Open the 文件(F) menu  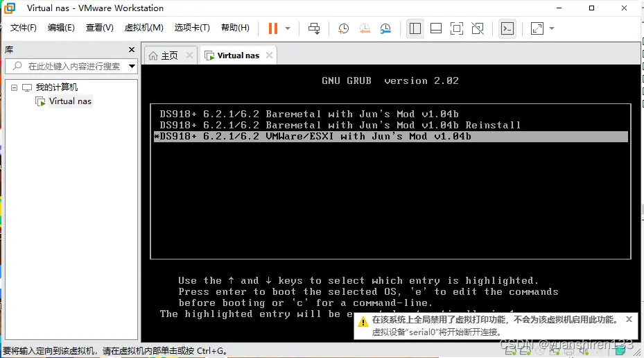pos(24,28)
